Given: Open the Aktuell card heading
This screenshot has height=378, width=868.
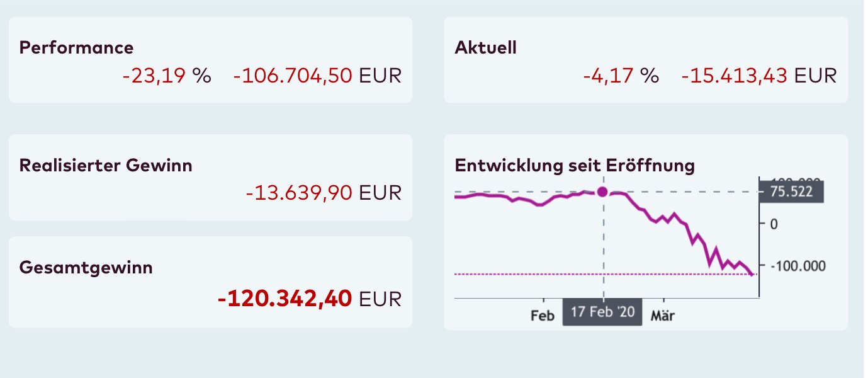Looking at the screenshot, I should tap(485, 48).
